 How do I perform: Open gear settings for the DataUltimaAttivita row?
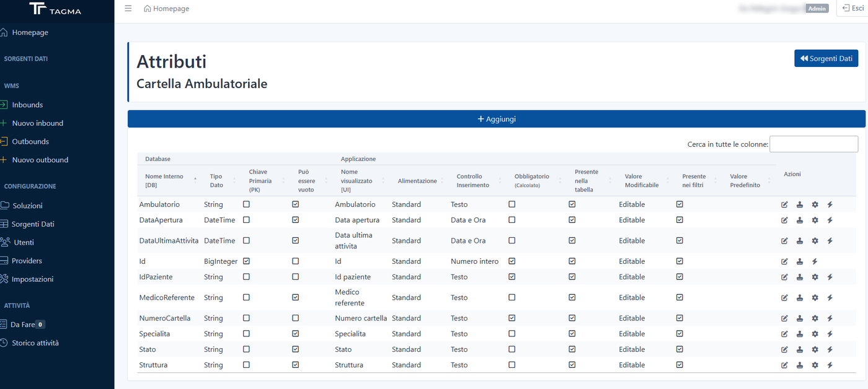click(815, 241)
